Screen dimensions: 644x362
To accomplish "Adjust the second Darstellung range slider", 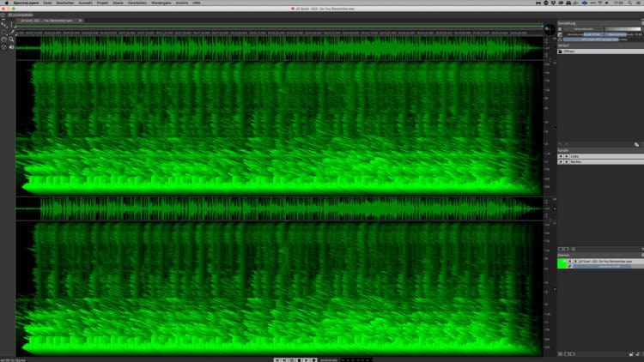I will point(602,34).
